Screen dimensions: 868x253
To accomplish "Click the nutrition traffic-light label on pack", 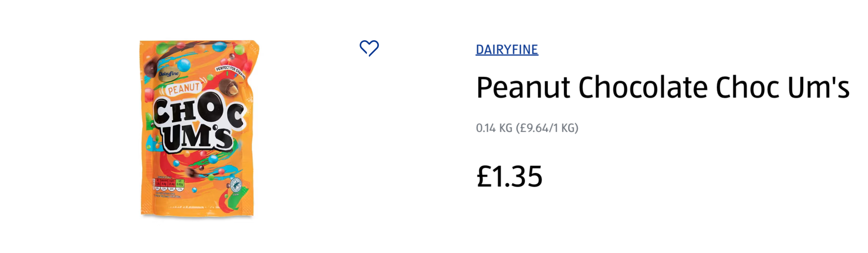I will [168, 184].
